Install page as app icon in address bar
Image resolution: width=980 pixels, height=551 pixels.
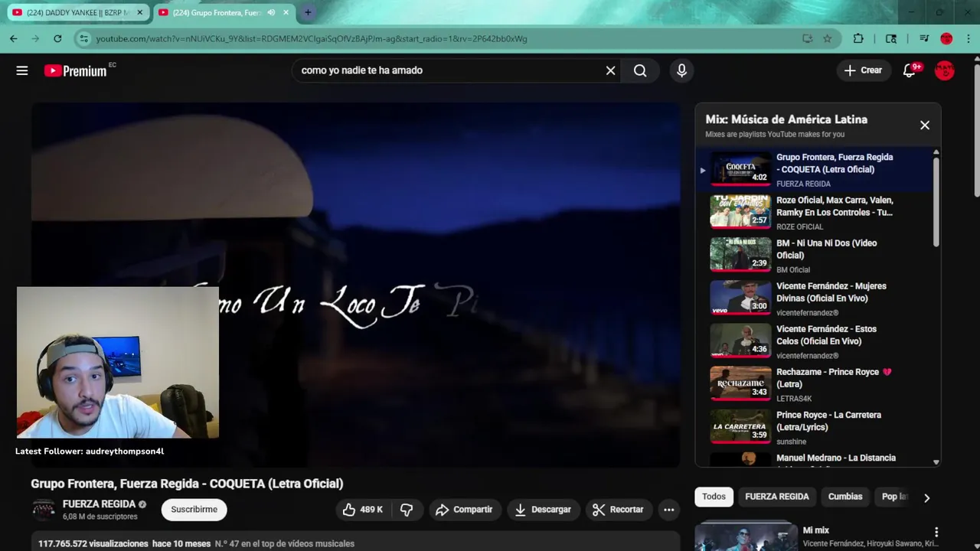pos(807,38)
